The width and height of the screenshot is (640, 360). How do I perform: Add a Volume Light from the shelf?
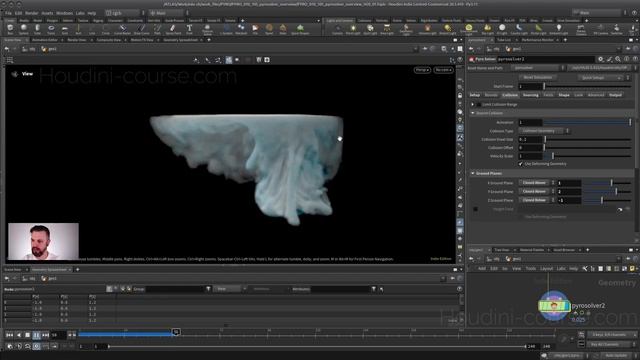tap(427, 29)
